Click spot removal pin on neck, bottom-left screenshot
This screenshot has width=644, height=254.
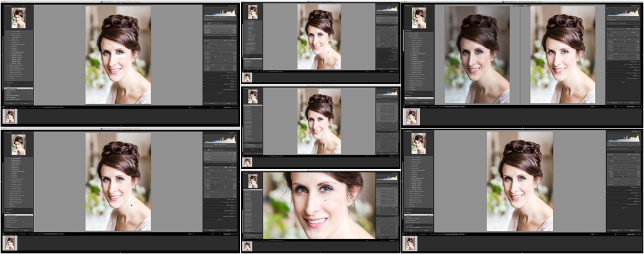pos(131,204)
